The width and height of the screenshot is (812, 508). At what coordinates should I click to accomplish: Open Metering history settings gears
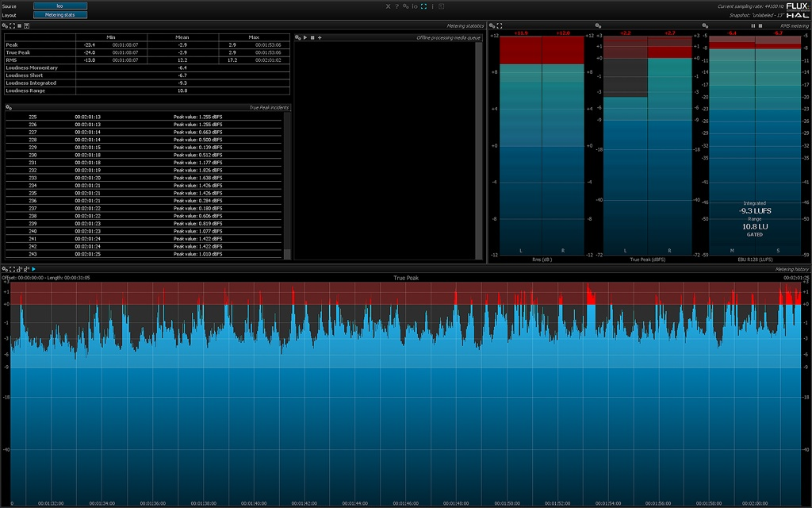pos(6,269)
